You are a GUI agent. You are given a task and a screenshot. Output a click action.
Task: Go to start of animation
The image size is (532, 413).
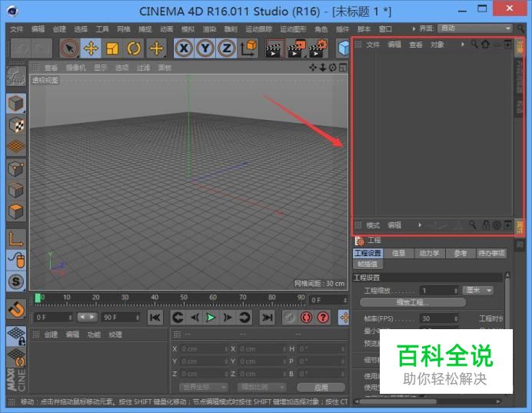(155, 318)
